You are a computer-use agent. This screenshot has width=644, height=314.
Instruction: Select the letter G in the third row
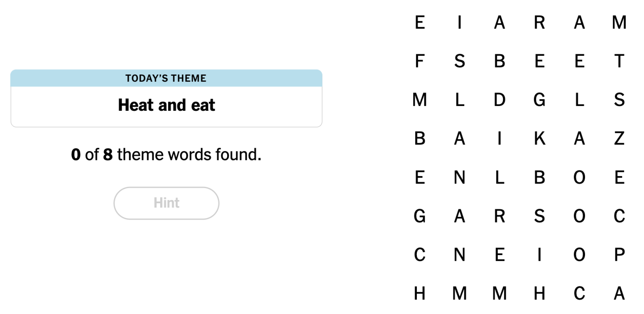coord(539,100)
